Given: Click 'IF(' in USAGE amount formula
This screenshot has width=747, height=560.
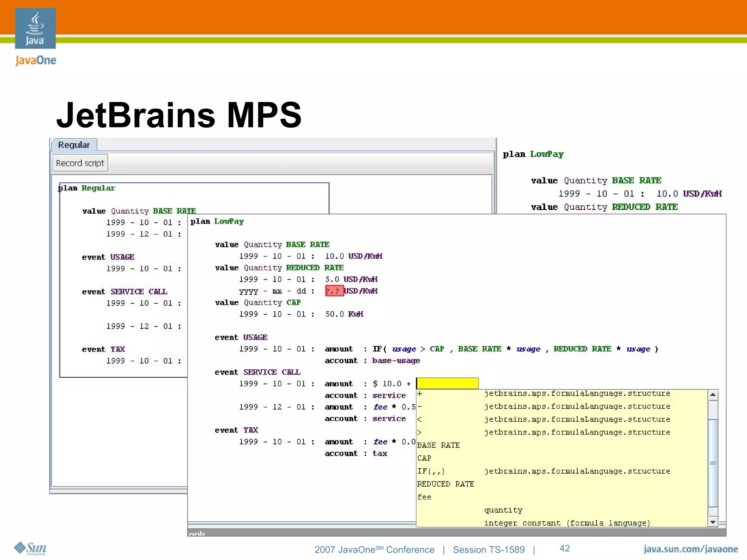Looking at the screenshot, I should point(379,349).
